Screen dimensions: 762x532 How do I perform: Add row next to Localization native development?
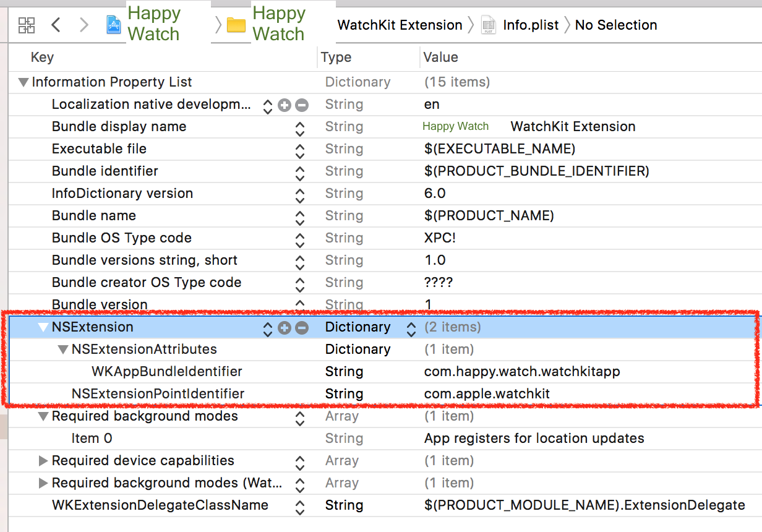[285, 105]
